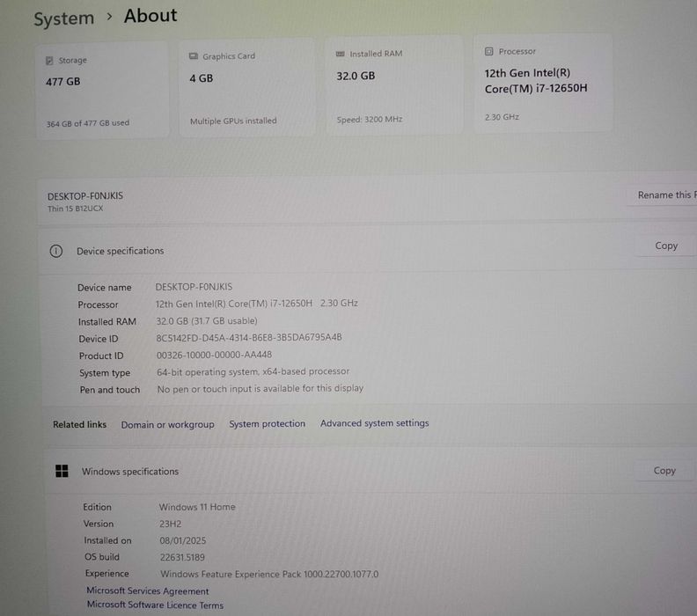Image resolution: width=697 pixels, height=616 pixels.
Task: Select processor name in the Processor card
Action: 536,80
